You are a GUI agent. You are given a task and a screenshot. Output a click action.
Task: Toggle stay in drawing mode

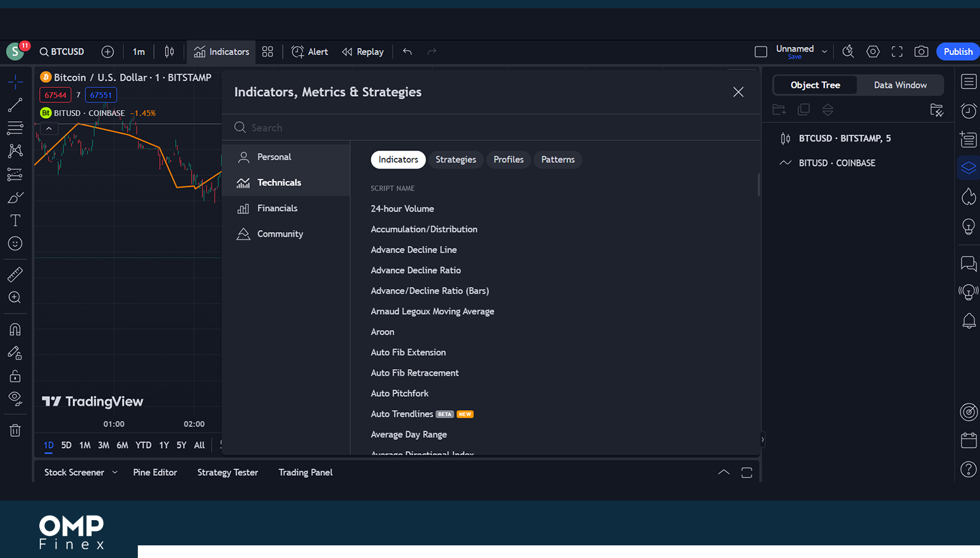15,353
